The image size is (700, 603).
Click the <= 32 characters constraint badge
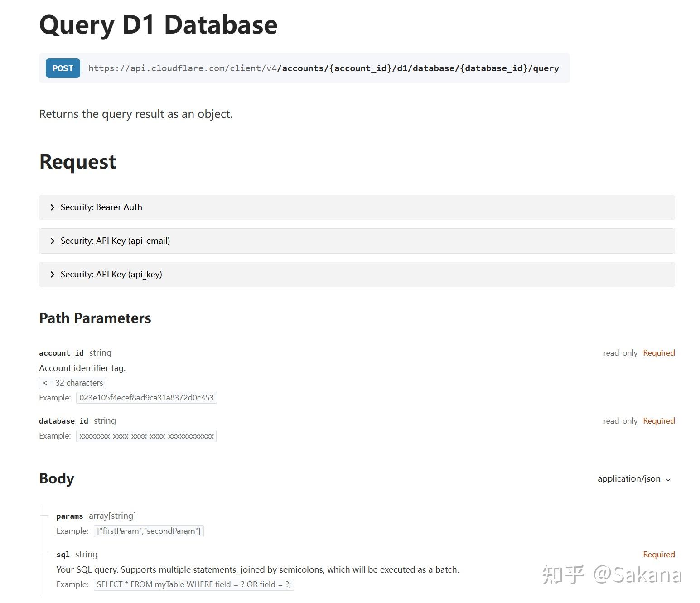click(72, 382)
